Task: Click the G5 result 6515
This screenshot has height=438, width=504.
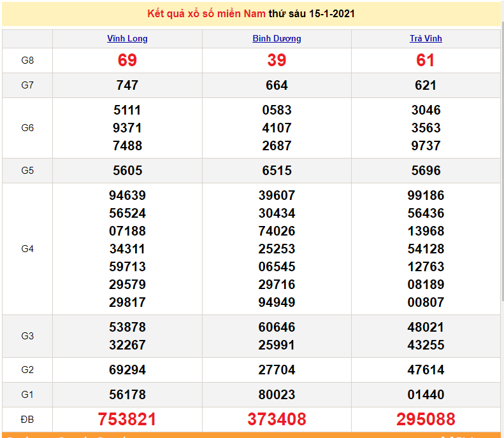Action: pos(277,171)
